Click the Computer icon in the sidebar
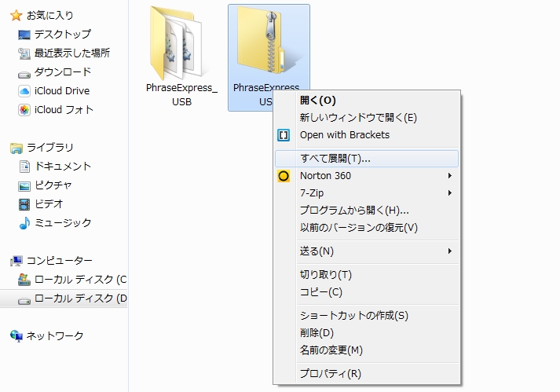Image resolution: width=560 pixels, height=392 pixels. [16, 261]
